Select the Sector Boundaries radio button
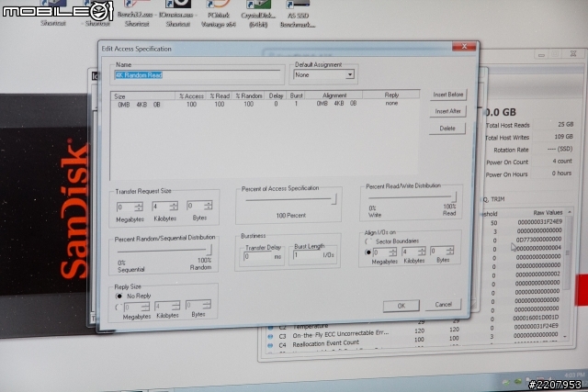This screenshot has width=588, height=392. [x=369, y=241]
